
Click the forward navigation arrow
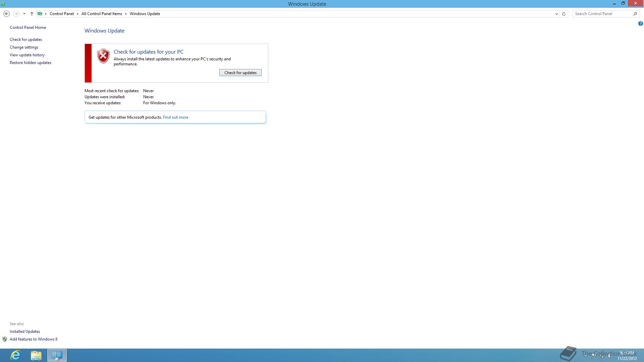tap(16, 14)
